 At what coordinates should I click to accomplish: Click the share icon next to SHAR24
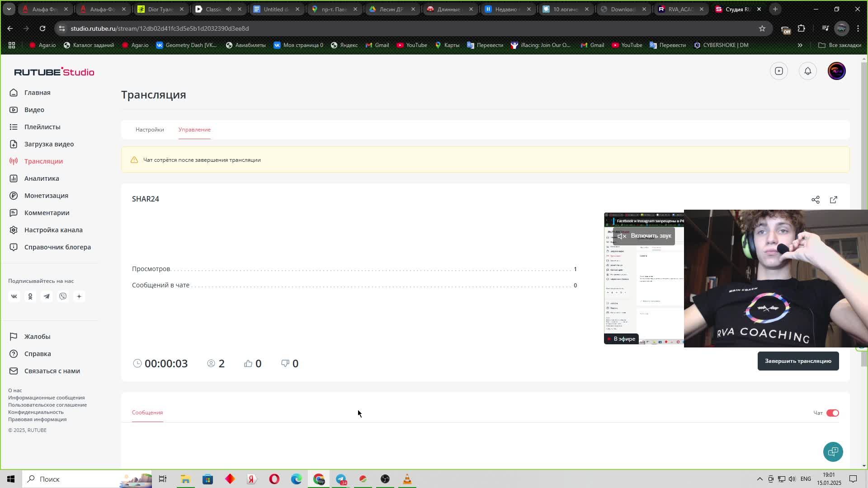click(x=815, y=200)
